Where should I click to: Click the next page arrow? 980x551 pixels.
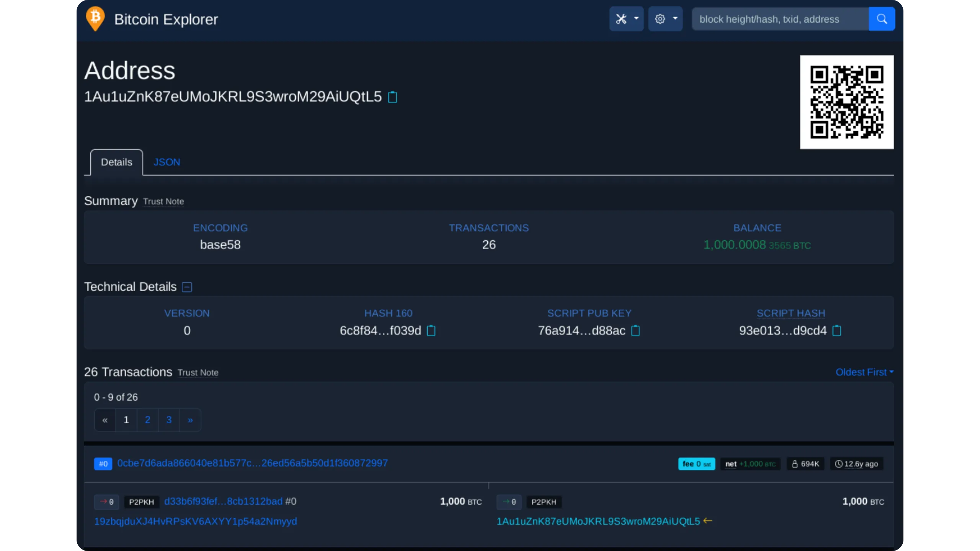(x=190, y=420)
